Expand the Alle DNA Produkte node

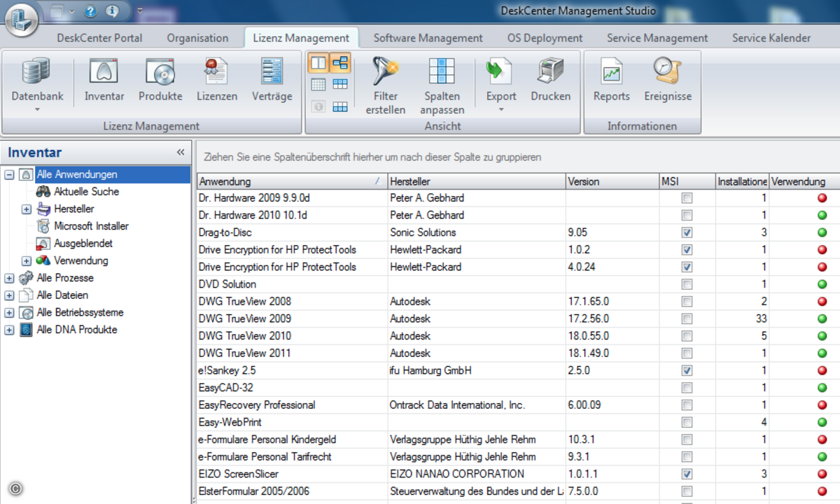tap(9, 330)
